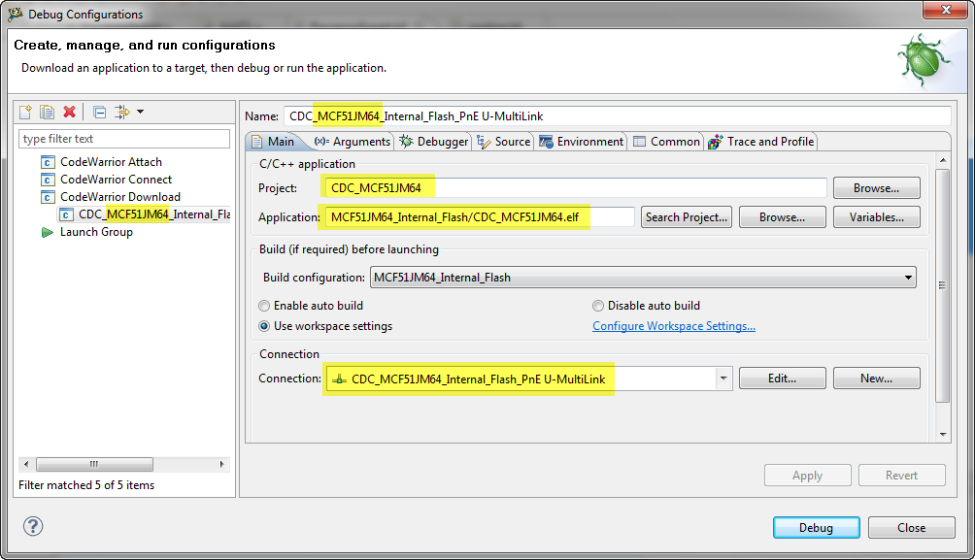Click the type filter text field
Viewport: 975px width, 560px height.
click(124, 139)
